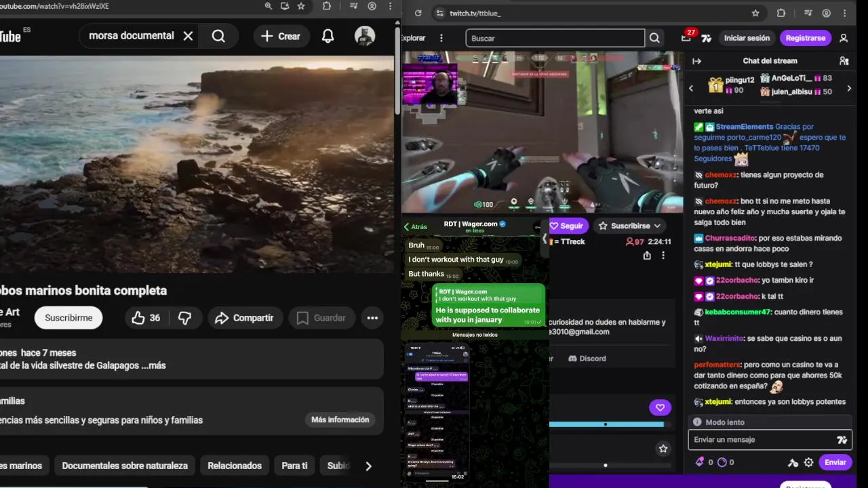Click the Discord link in channel panel
Viewport: 868px width, 488px height.
[x=587, y=358]
